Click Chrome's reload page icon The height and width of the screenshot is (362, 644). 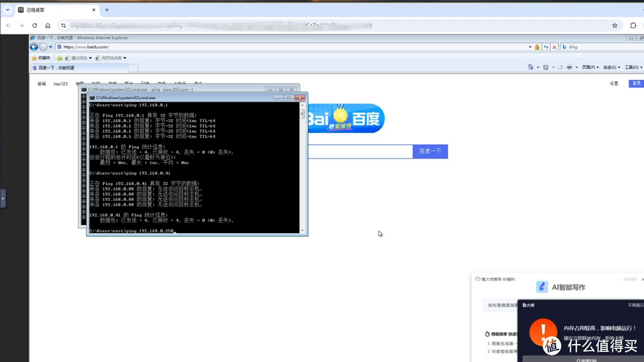35,26
